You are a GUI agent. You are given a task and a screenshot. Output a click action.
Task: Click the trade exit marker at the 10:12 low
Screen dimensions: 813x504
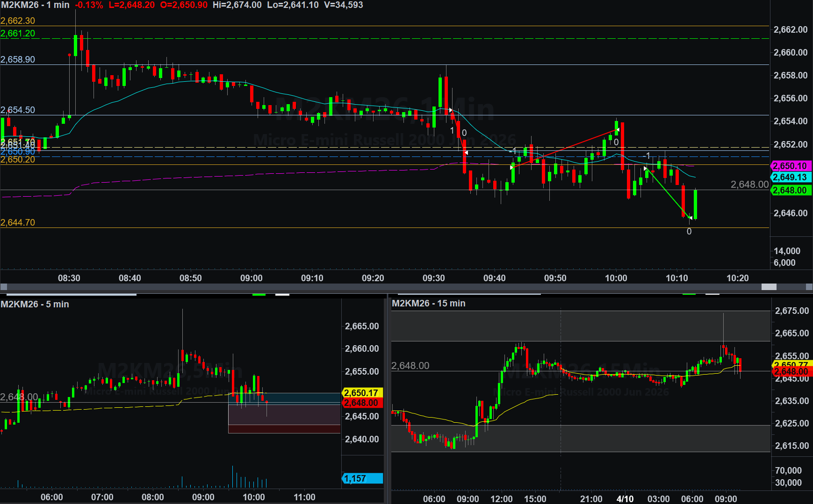[690, 218]
